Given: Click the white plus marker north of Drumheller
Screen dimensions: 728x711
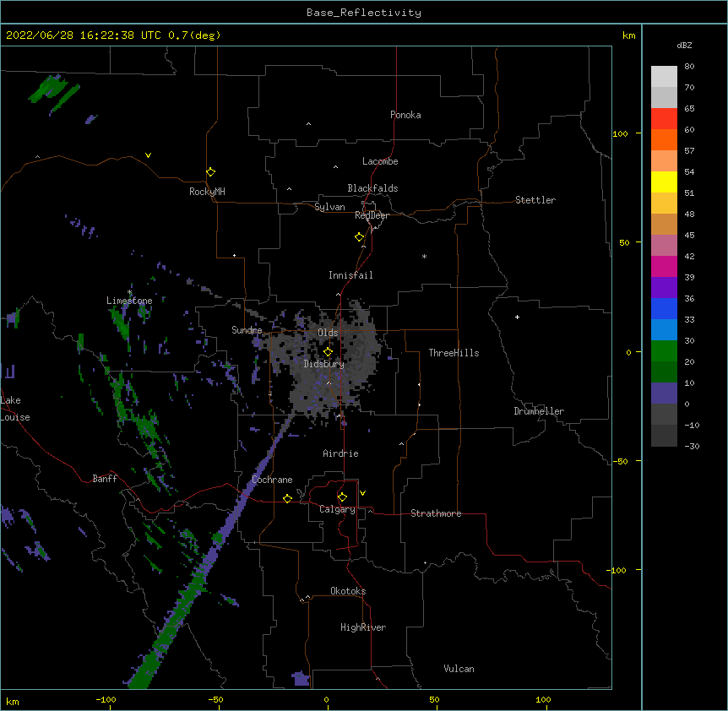Looking at the screenshot, I should (517, 317).
